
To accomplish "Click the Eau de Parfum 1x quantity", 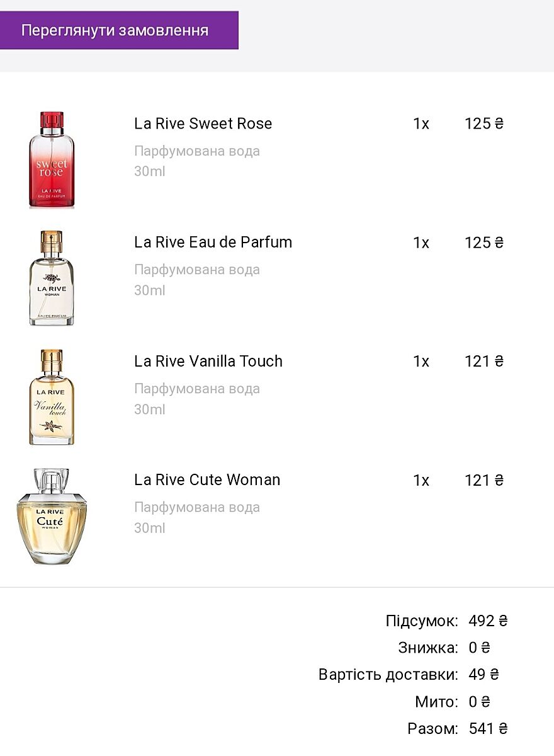I will 421,243.
